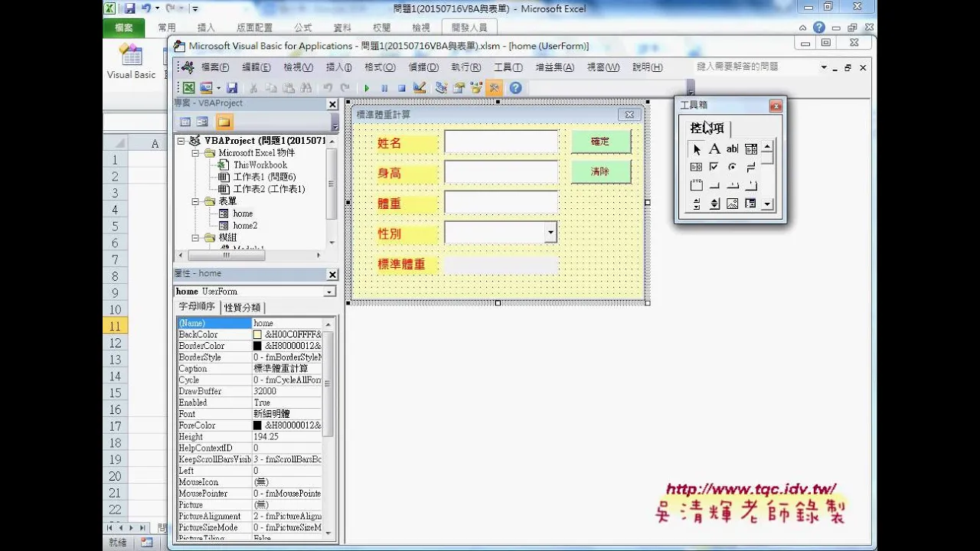Viewport: 980px width, 551px height.
Task: Pick the OptionButton control in the Toolbox
Action: [x=733, y=167]
